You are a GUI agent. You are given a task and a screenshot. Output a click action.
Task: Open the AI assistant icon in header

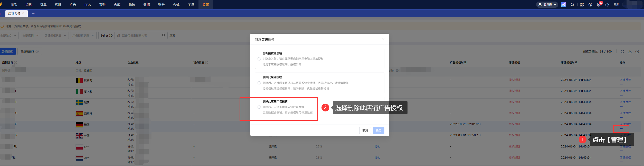point(563,5)
